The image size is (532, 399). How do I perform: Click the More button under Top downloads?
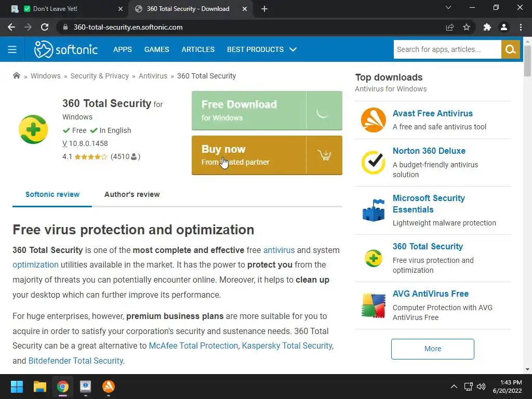click(433, 349)
